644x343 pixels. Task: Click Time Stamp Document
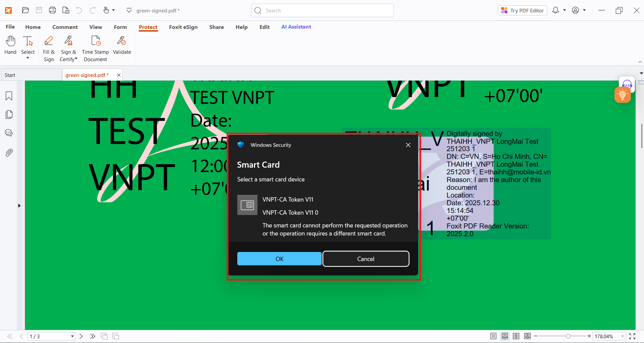[x=95, y=49]
